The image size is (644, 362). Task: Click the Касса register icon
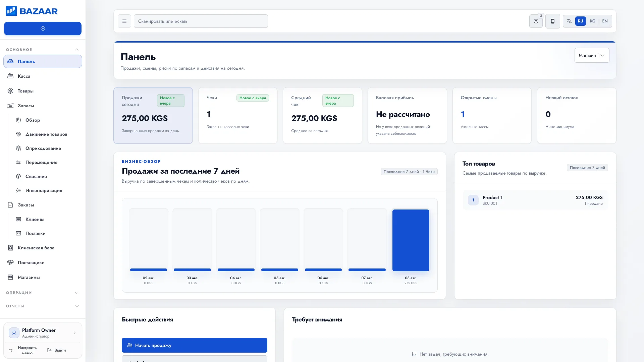coord(10,76)
